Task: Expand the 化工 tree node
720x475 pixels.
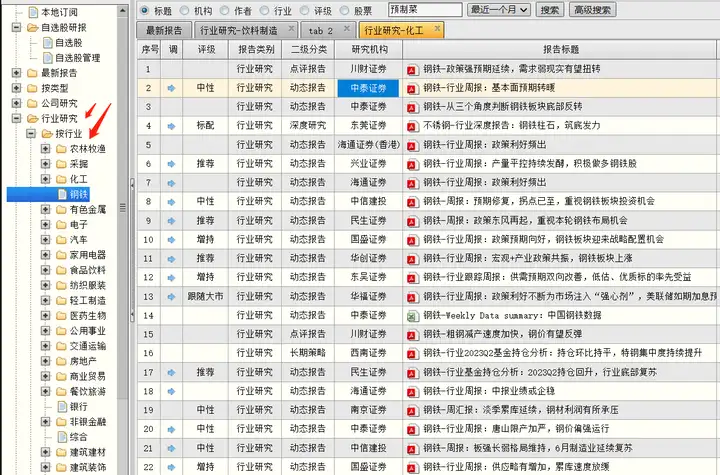Action: click(x=45, y=179)
